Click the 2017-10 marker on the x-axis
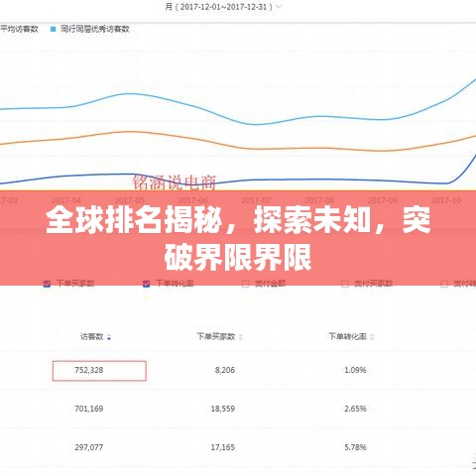This screenshot has height=476, width=476. [446, 200]
